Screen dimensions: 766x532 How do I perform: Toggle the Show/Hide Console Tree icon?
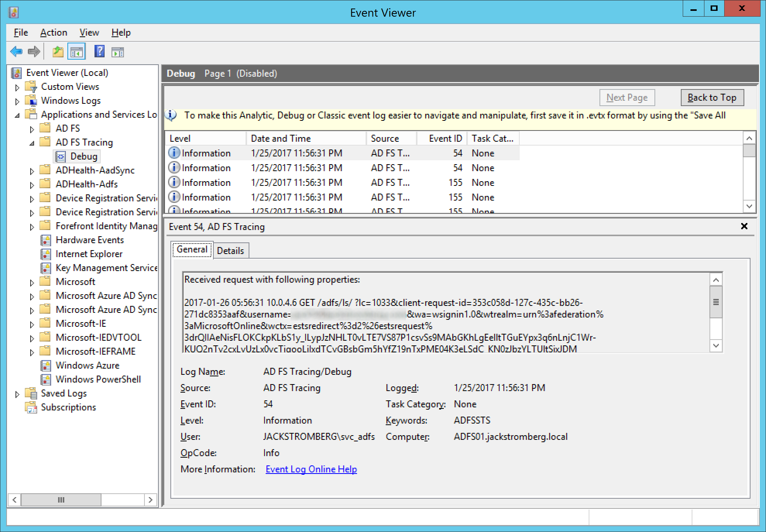pos(76,51)
